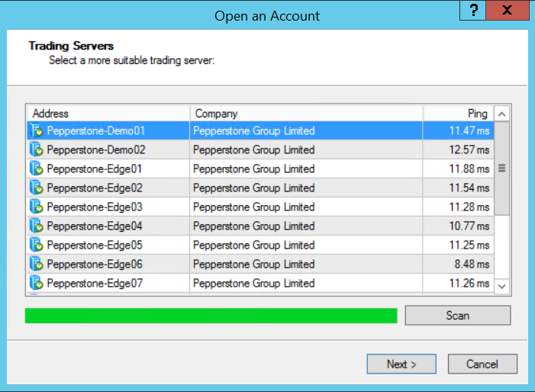Click the company cell in the Pepperstone-Edge06 row
The width and height of the screenshot is (535, 392).
click(306, 264)
